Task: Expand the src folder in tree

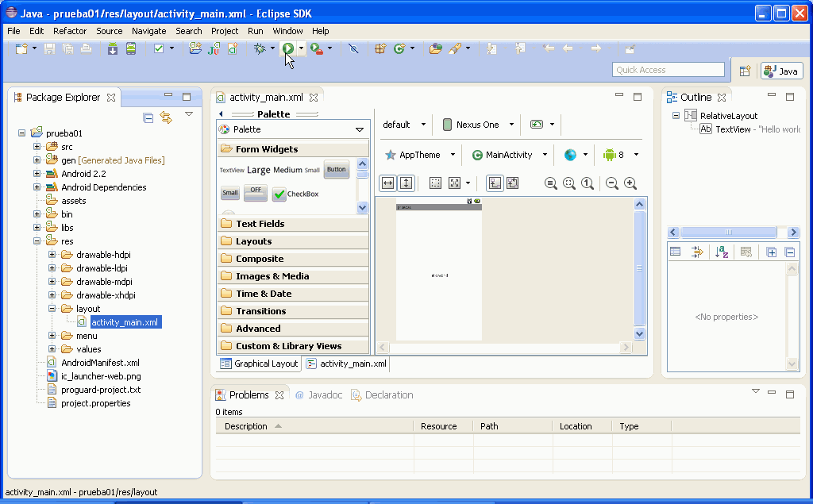Action: tap(37, 147)
